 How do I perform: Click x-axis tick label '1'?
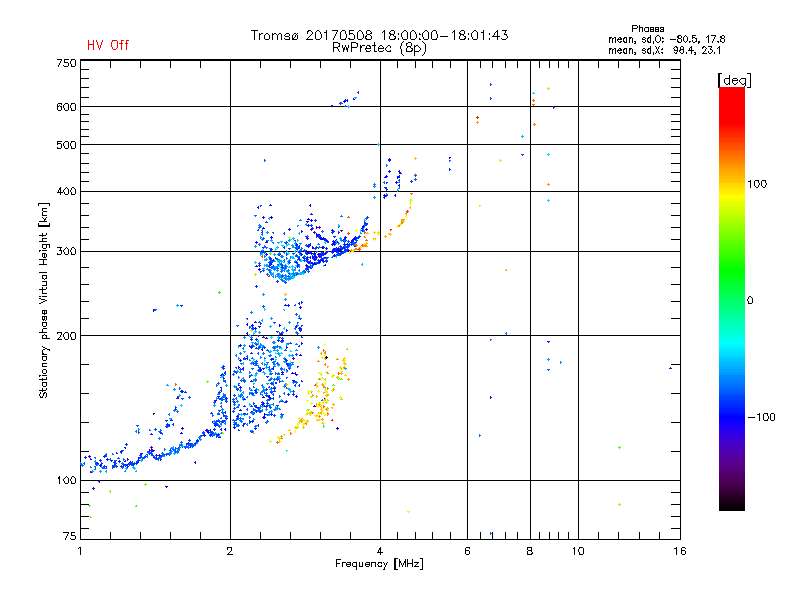click(80, 551)
